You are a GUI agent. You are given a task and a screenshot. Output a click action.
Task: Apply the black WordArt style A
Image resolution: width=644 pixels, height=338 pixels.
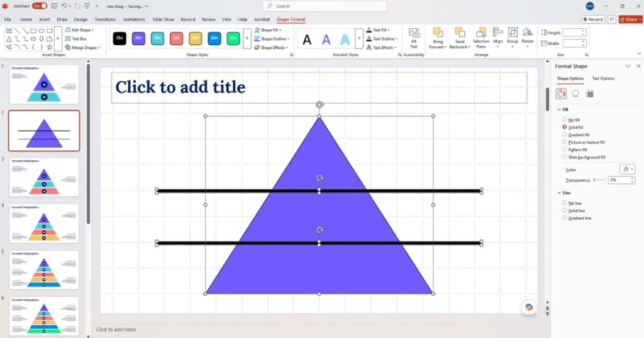307,40
